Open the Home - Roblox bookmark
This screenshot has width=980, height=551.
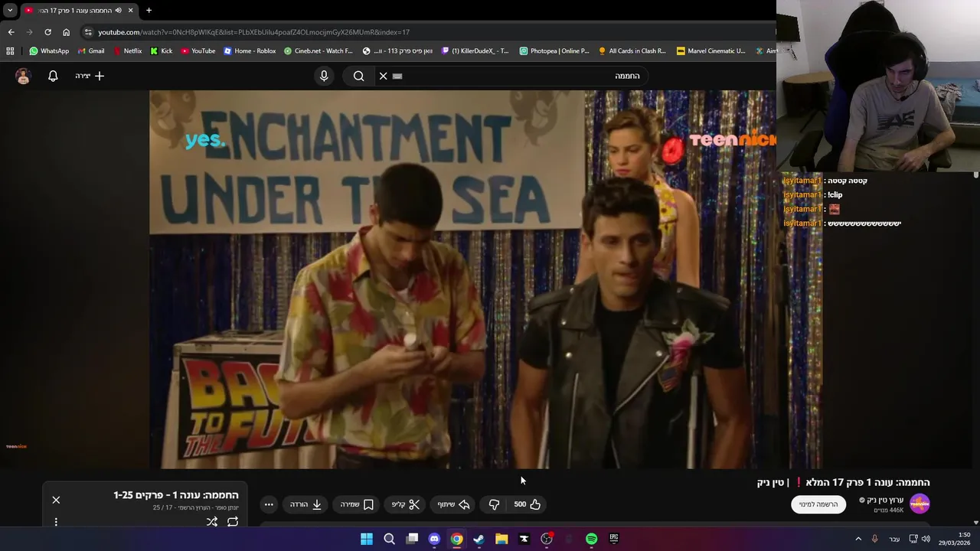250,51
